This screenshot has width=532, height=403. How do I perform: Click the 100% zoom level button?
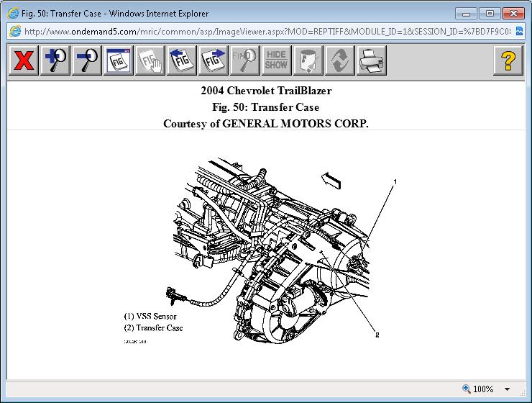click(479, 389)
